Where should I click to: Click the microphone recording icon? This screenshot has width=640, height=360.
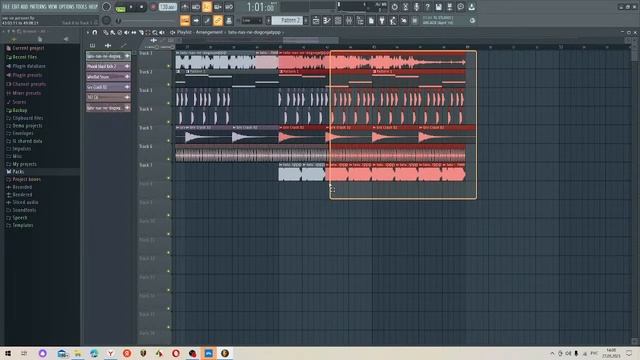point(416,7)
